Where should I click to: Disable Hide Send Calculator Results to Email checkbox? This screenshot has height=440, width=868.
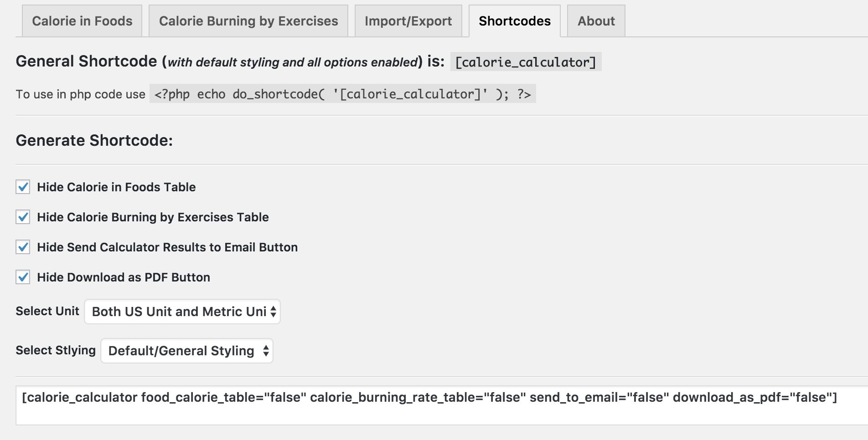(x=23, y=247)
